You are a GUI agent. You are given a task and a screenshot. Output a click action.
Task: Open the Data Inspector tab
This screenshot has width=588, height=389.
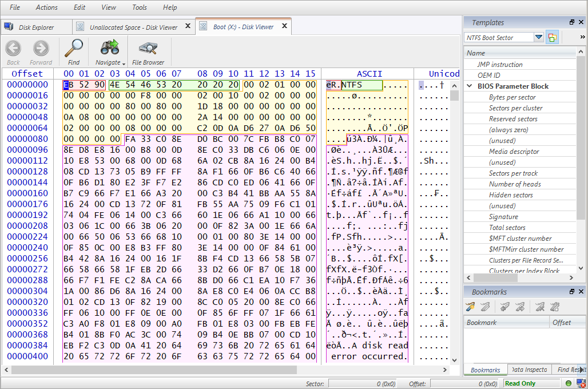pos(529,370)
